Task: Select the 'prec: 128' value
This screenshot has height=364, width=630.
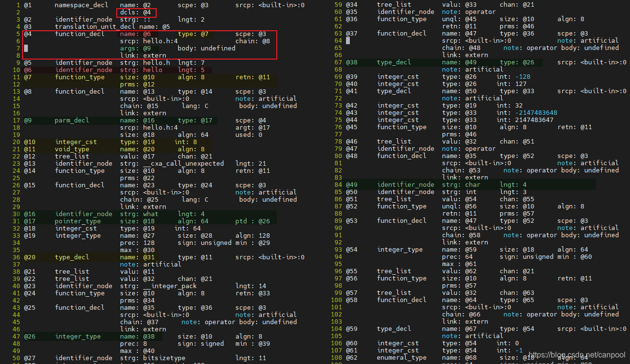Action: [x=137, y=243]
